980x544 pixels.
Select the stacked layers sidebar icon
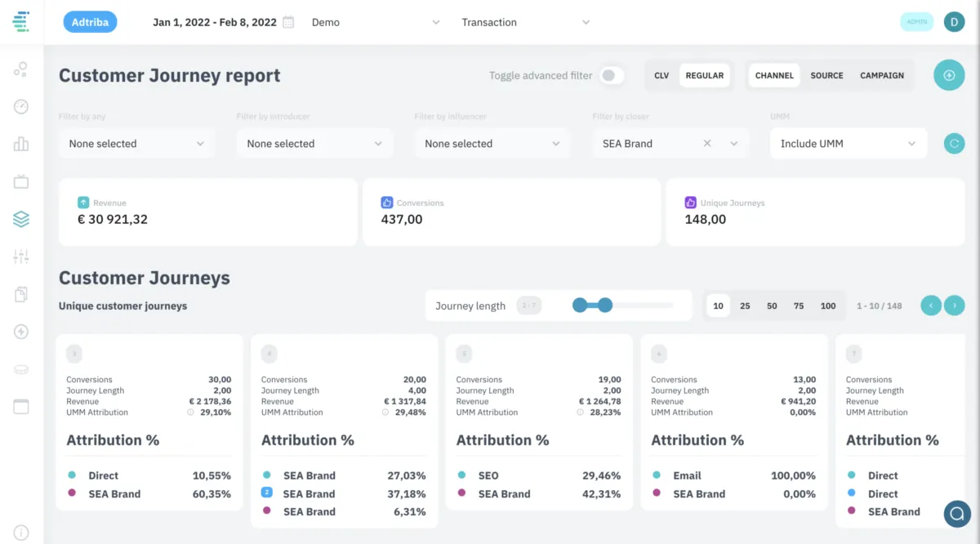click(21, 219)
